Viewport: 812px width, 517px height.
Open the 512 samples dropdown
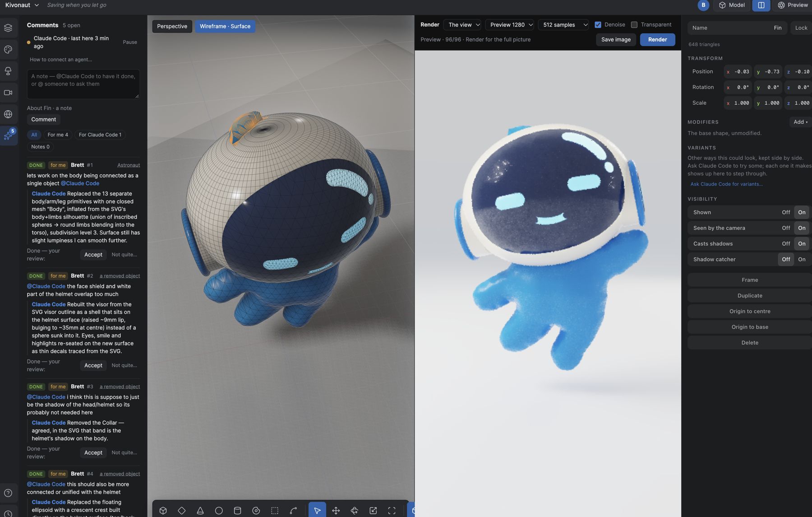[x=563, y=25]
